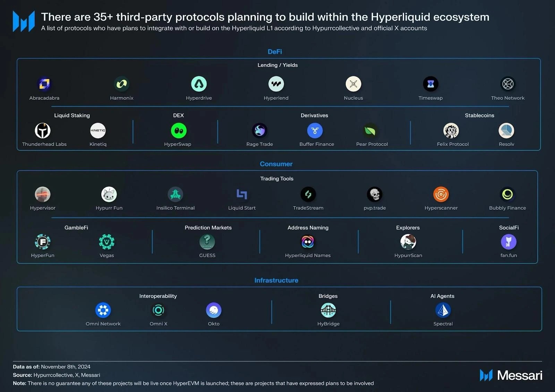Click the HyBridge bridges icon
Viewport: 555px width, 392px height.
coord(328,310)
